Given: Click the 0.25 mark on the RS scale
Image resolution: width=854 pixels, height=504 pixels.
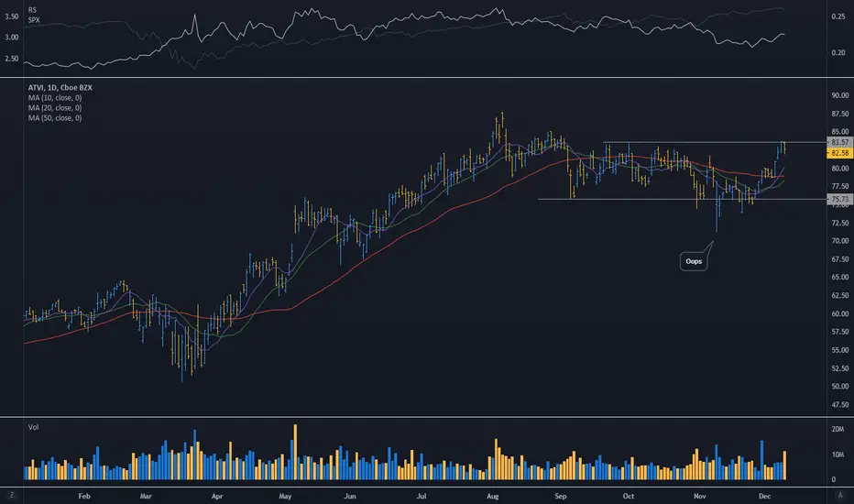Looking at the screenshot, I should point(838,16).
